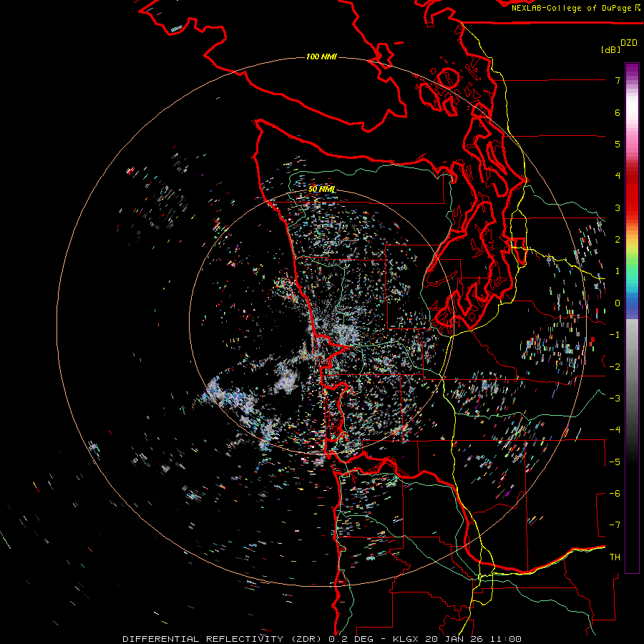Click the 3 value on the color scale

pyautogui.click(x=618, y=208)
